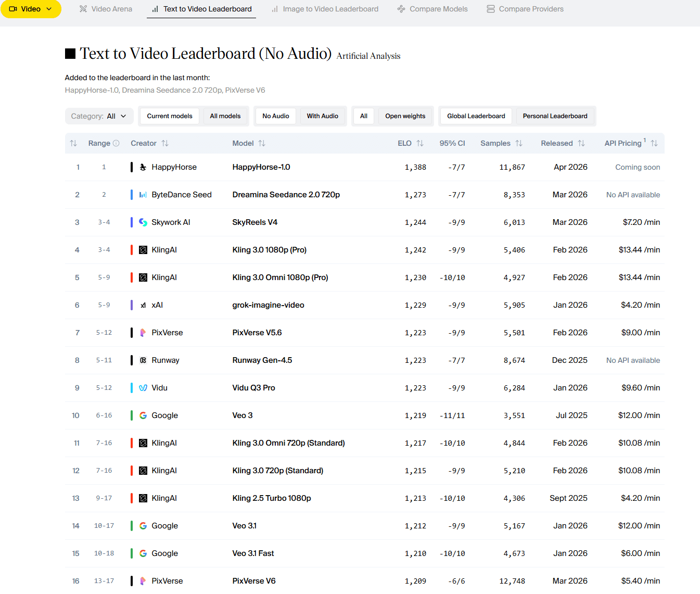Select the xAI logo next to grok-imagine-video
This screenshot has width=700, height=594.
(143, 305)
